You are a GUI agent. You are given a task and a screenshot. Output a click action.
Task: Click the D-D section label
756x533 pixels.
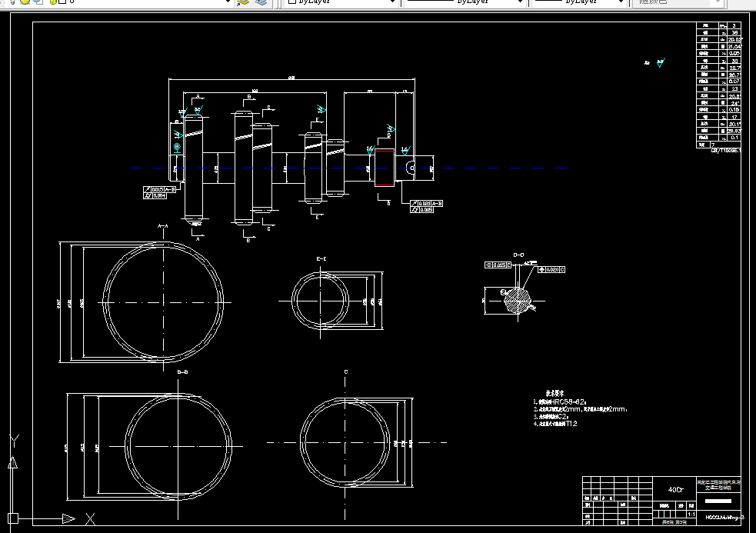tap(518, 255)
